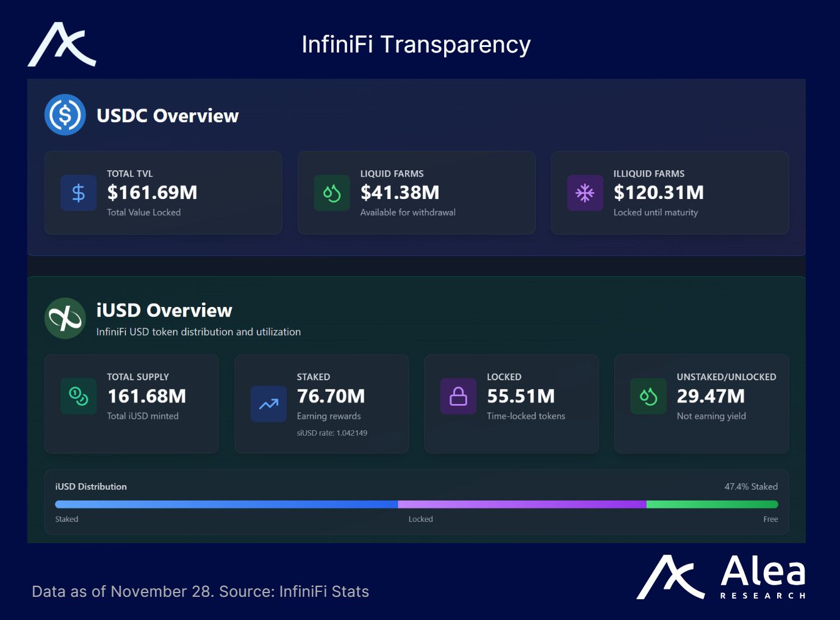Click the $120.31M illiquid farms value
Viewport: 840px width, 620px height.
pos(659,193)
